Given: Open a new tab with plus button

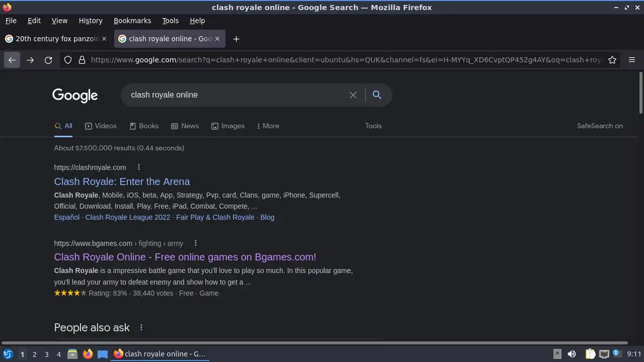Looking at the screenshot, I should (236, 39).
